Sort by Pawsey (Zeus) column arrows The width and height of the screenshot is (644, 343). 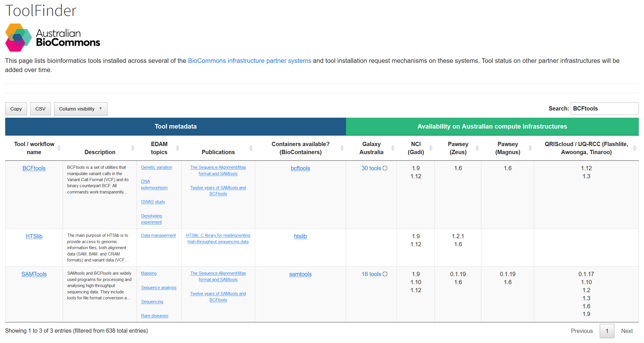pyautogui.click(x=477, y=148)
